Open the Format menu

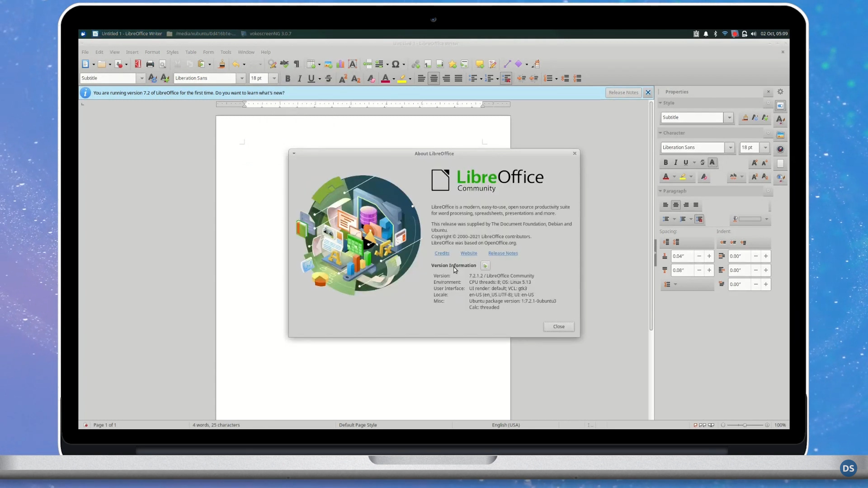152,52
